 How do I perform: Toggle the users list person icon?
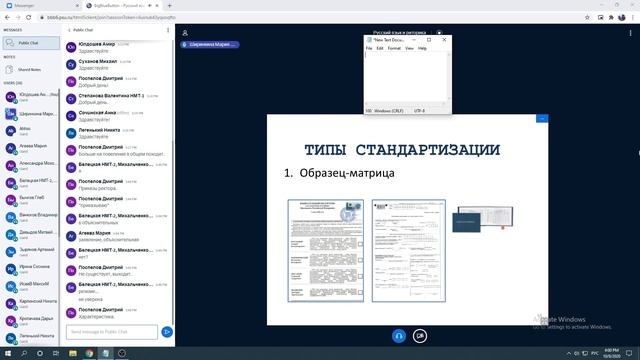tap(185, 33)
